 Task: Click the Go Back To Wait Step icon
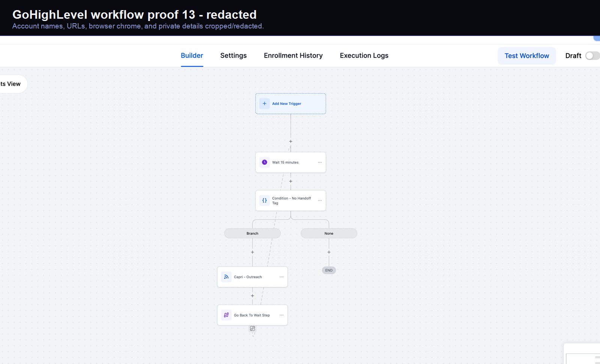(226, 315)
